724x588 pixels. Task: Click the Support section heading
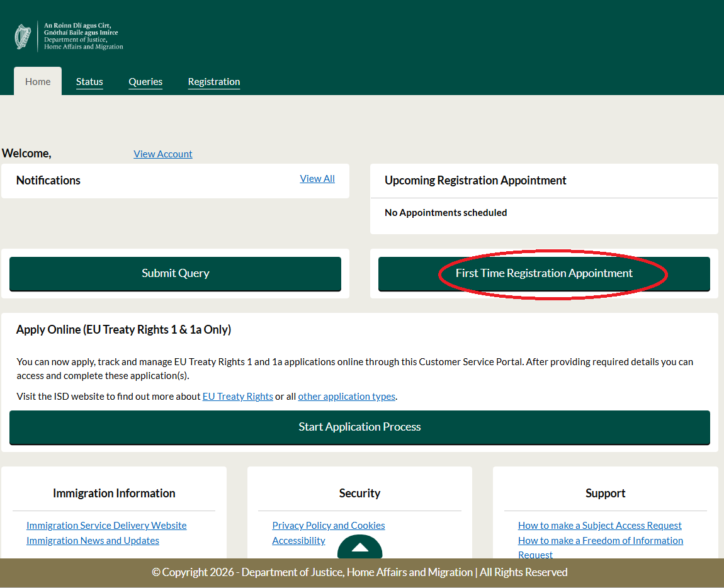pyautogui.click(x=606, y=494)
